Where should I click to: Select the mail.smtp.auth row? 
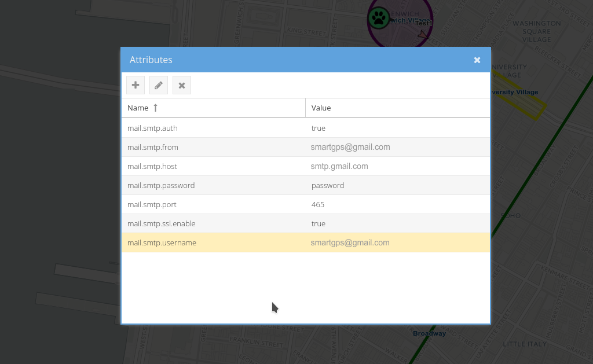[152, 128]
